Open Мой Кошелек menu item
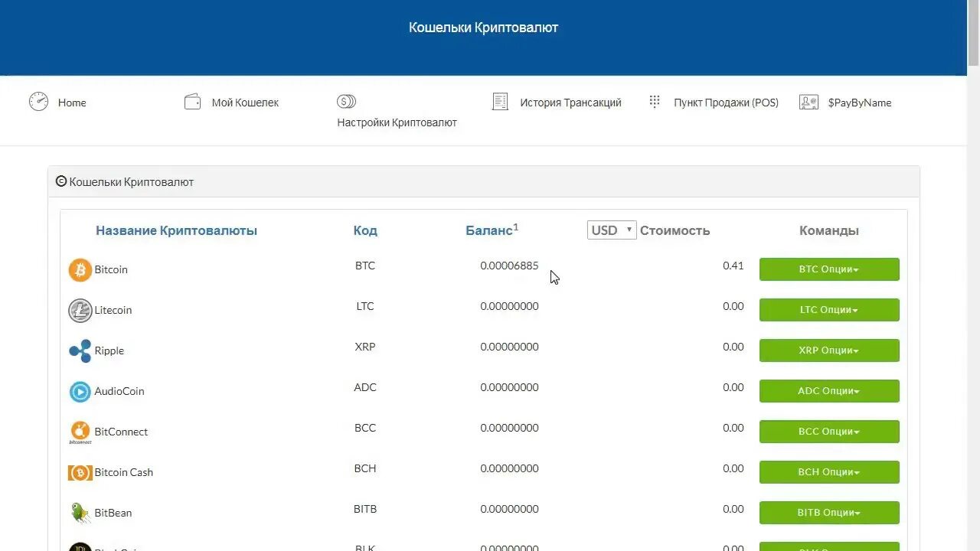980x551 pixels. point(245,103)
